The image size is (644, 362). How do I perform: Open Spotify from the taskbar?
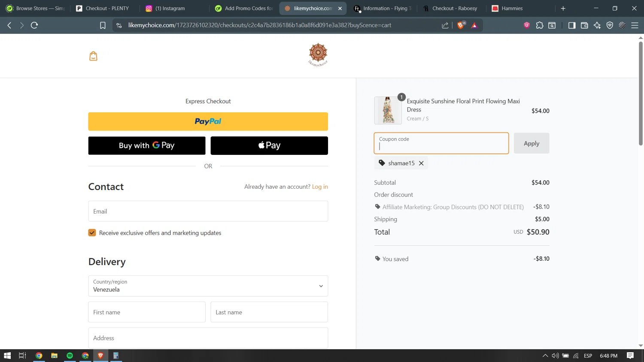(x=70, y=356)
